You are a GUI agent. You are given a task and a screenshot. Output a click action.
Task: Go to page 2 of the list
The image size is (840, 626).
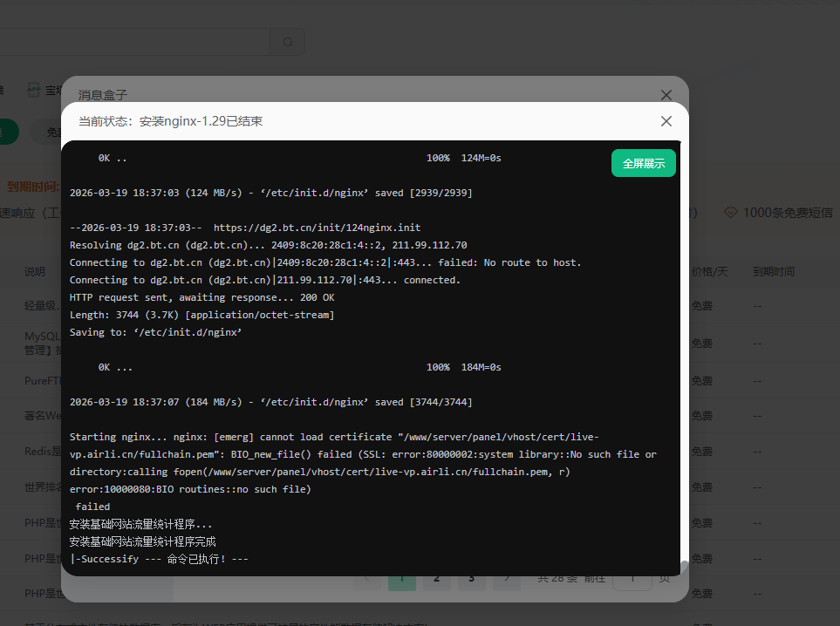point(436,577)
